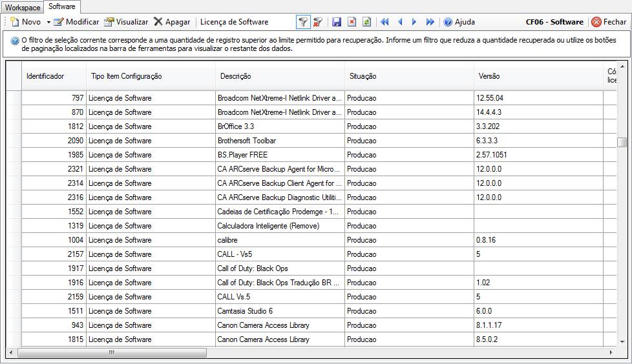Click the horizontal scrollbar right arrow
Image resolution: width=632 pixels, height=364 pixels.
tap(611, 352)
